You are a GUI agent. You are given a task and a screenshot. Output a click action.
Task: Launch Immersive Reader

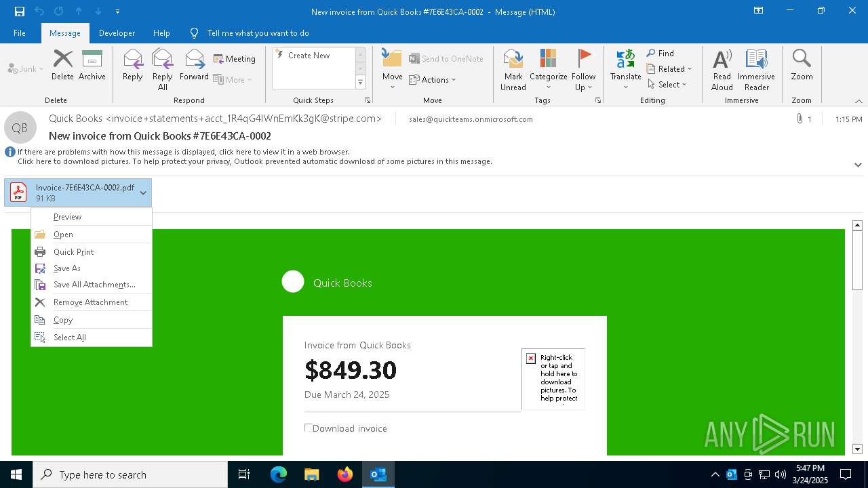[x=756, y=69]
